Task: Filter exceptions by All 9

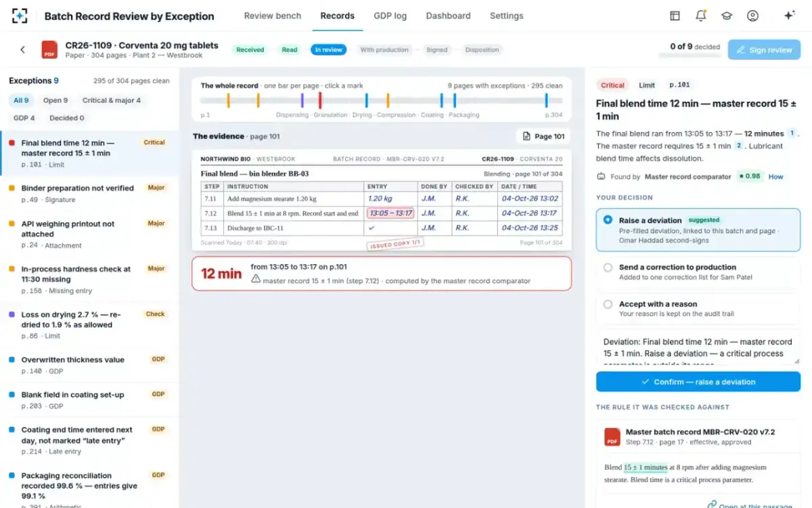Action: coord(21,100)
